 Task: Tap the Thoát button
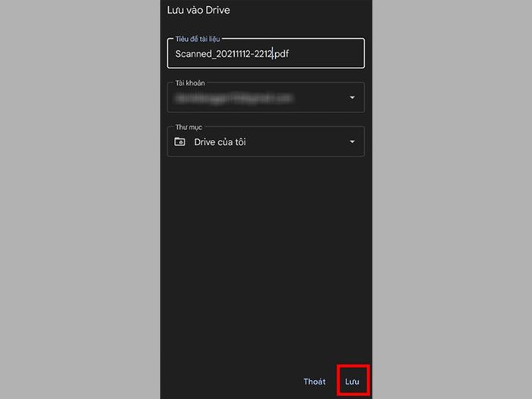315,382
